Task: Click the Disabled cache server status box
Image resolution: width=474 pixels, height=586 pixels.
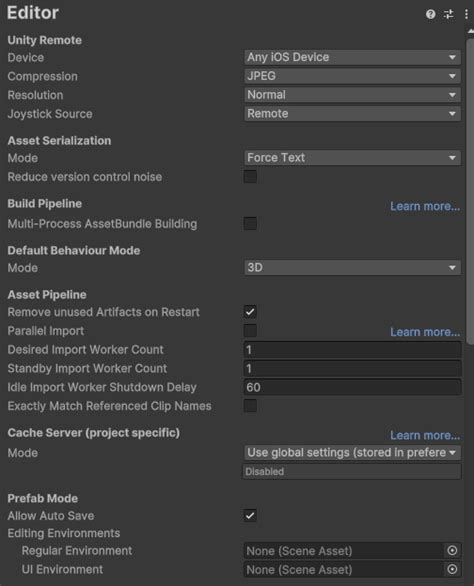Action: [x=352, y=472]
